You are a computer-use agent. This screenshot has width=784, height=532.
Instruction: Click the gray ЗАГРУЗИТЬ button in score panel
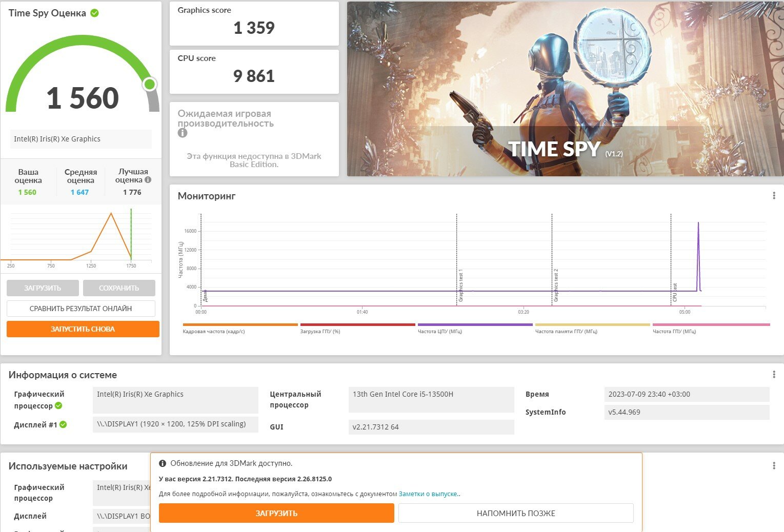tap(43, 288)
